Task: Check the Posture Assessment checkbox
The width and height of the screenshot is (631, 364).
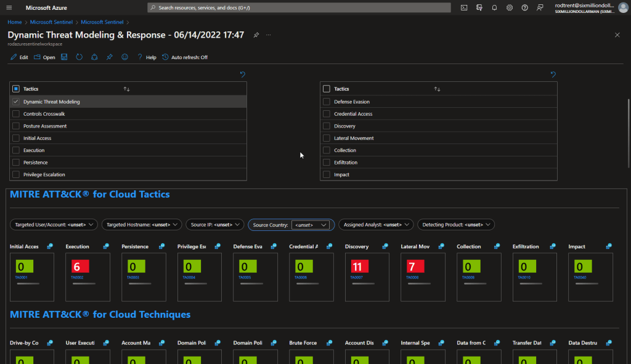Action: (15, 126)
